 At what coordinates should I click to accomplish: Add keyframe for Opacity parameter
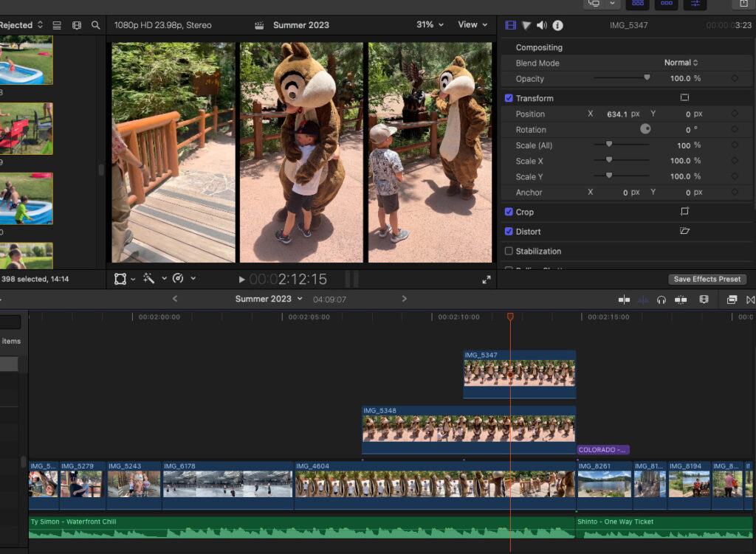pos(735,78)
